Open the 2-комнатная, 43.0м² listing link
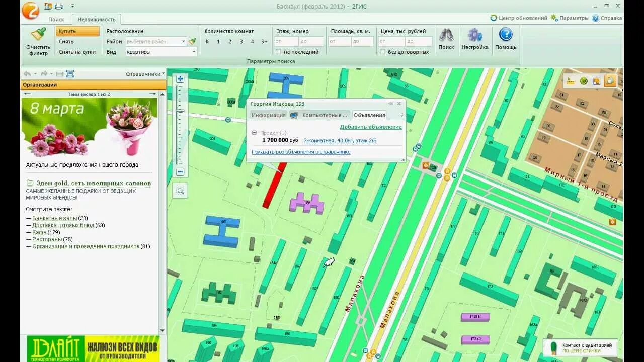Screen dimensions: 644x362 [x=340, y=140]
